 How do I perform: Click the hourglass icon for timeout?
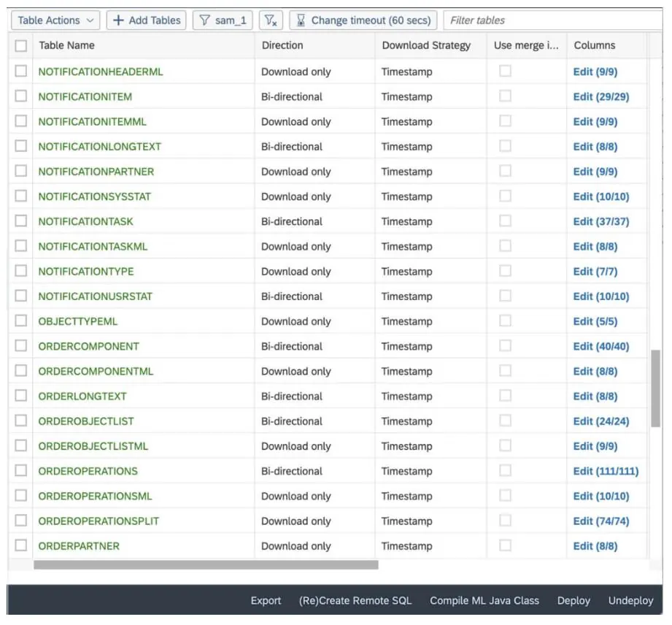tap(301, 20)
